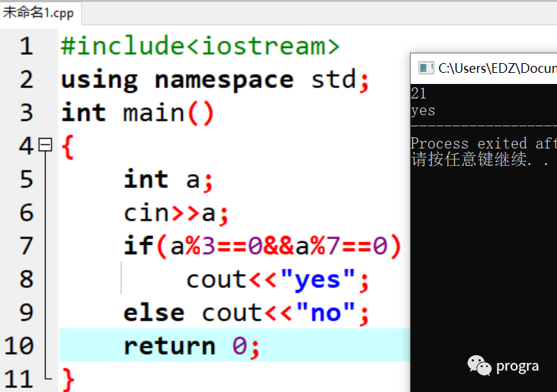Click the console window icon in its title bar
The image size is (557, 392).
click(x=426, y=68)
